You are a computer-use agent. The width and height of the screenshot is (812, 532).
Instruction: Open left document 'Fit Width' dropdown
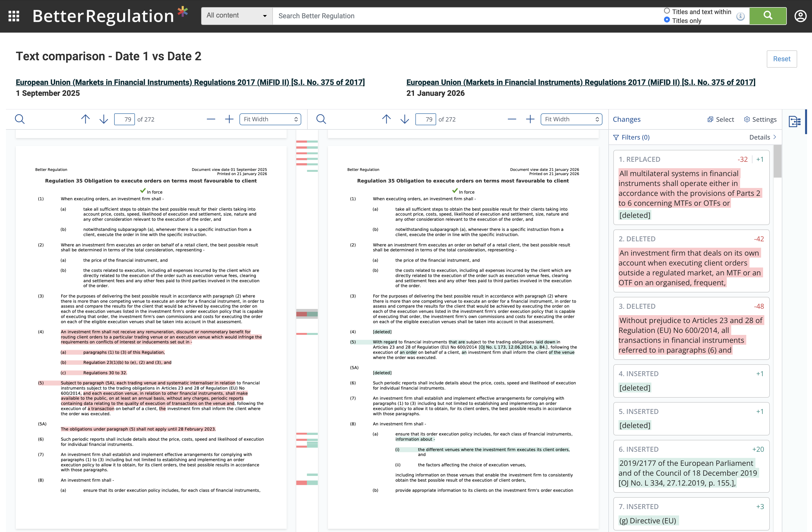(x=270, y=119)
